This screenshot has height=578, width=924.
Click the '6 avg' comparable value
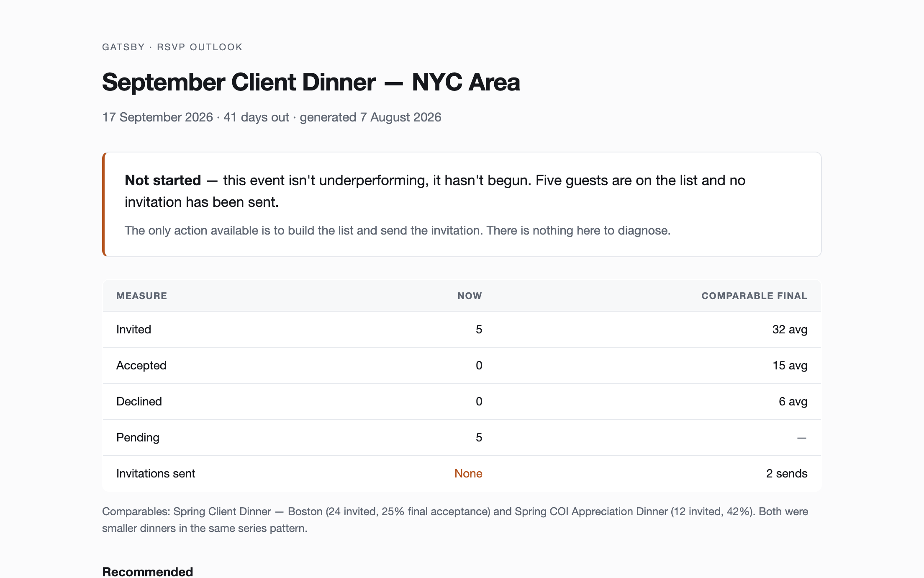tap(793, 401)
